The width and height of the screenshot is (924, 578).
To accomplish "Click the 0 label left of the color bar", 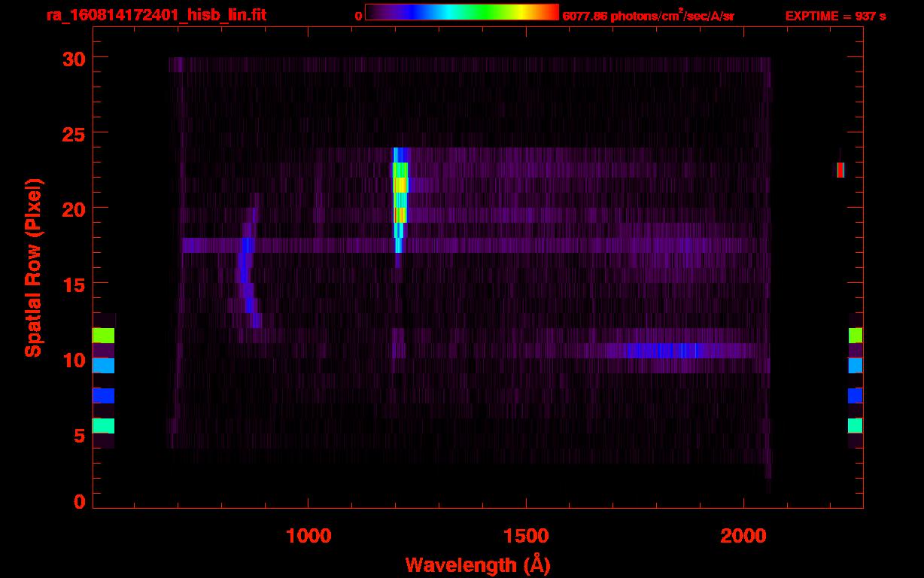I will tap(359, 16).
